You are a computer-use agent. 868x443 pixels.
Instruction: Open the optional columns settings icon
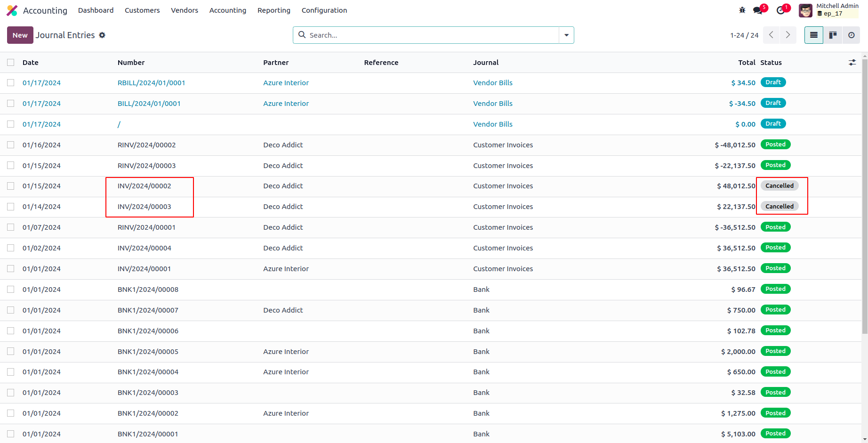pos(852,63)
